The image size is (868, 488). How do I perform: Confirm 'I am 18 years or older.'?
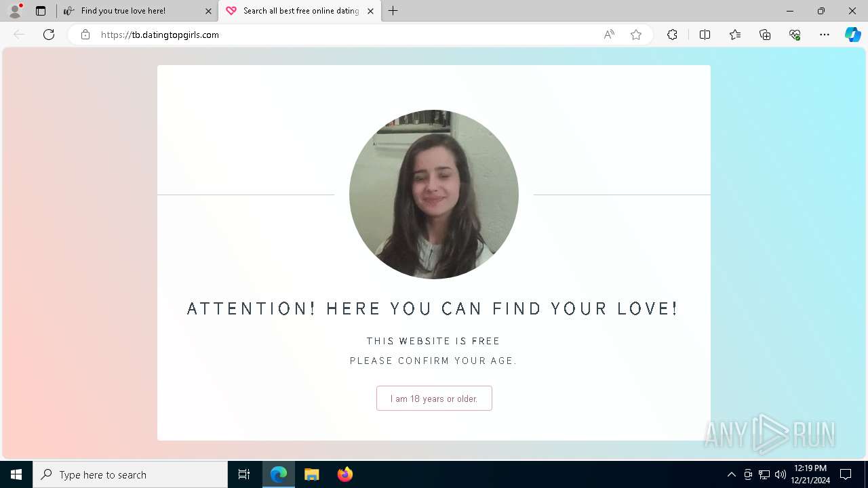(x=434, y=399)
